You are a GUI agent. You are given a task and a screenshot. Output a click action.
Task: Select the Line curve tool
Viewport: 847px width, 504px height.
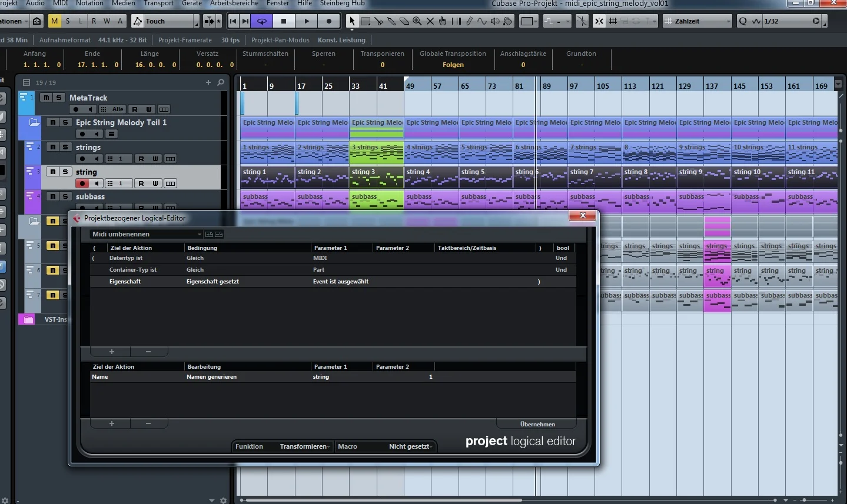pyautogui.click(x=482, y=21)
